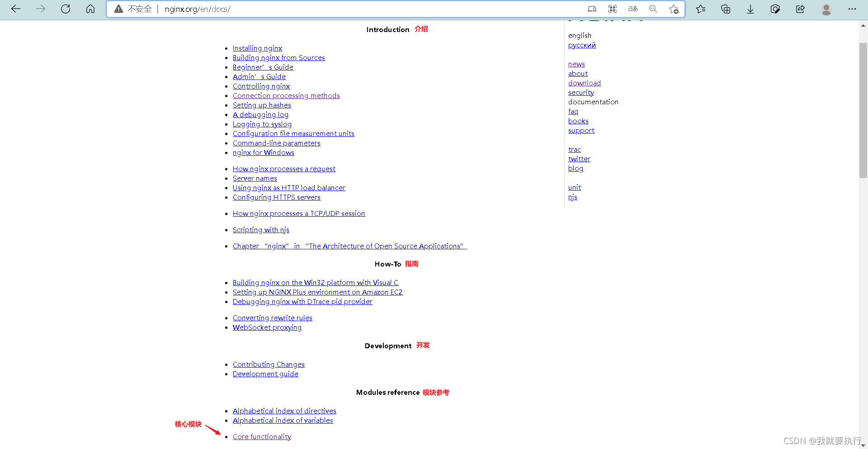Open Installing nginx link

pyautogui.click(x=257, y=48)
